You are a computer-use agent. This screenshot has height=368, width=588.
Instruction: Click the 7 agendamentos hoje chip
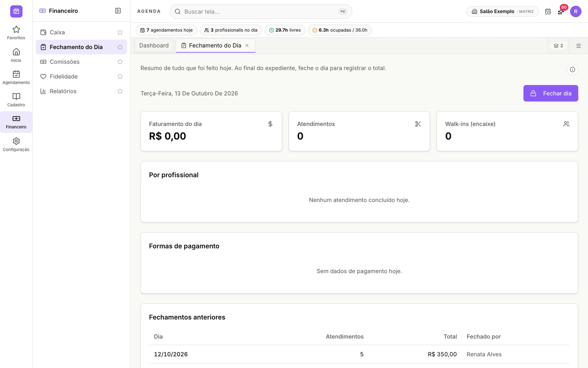(166, 30)
